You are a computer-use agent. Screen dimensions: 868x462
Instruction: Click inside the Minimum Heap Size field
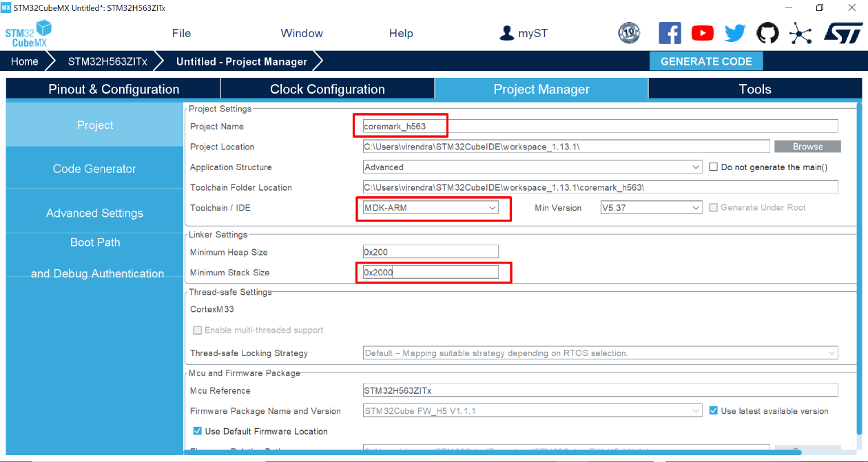pyautogui.click(x=430, y=251)
